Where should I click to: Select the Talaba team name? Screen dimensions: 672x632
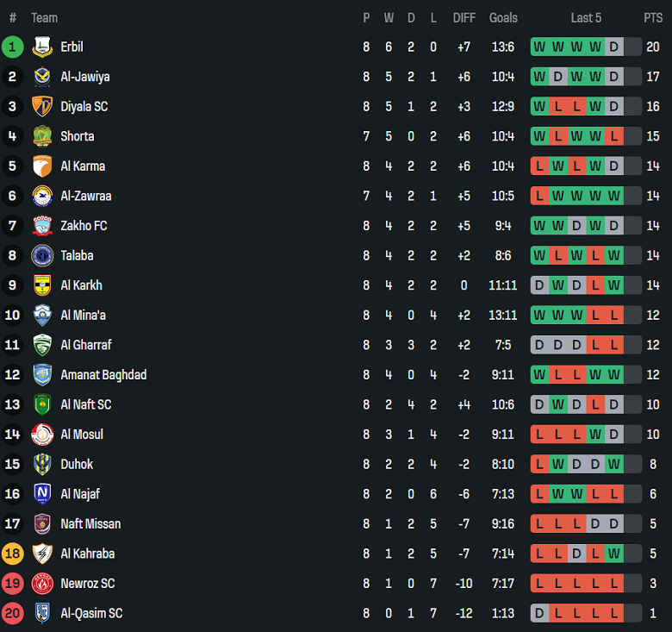(x=77, y=255)
